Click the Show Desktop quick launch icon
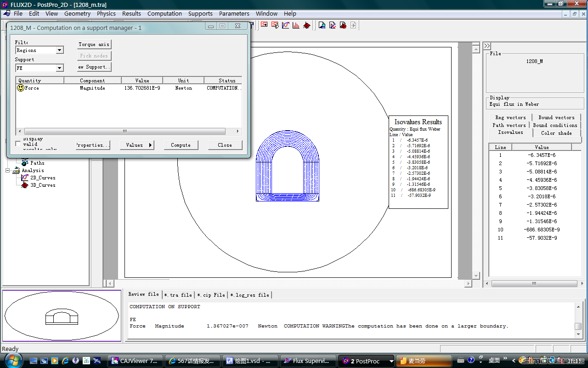The width and height of the screenshot is (588, 368). pos(34,361)
